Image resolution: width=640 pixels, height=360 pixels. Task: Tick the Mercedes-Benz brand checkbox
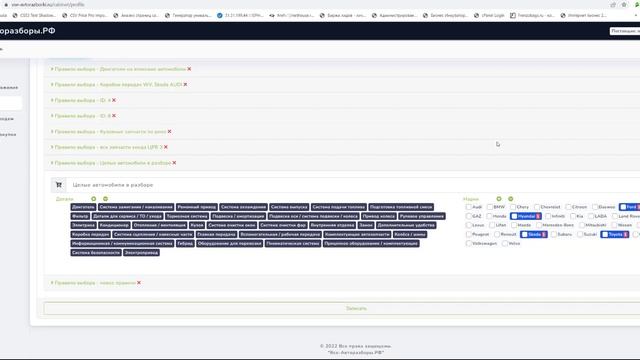539,225
